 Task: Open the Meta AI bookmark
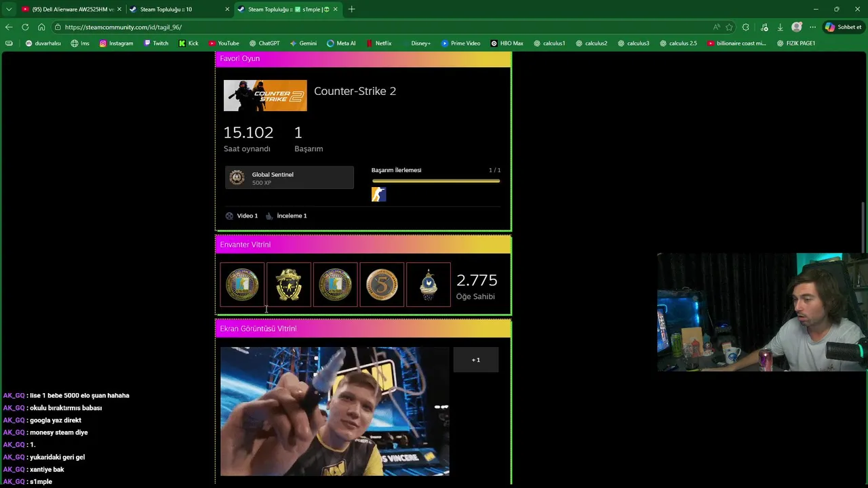tap(341, 43)
